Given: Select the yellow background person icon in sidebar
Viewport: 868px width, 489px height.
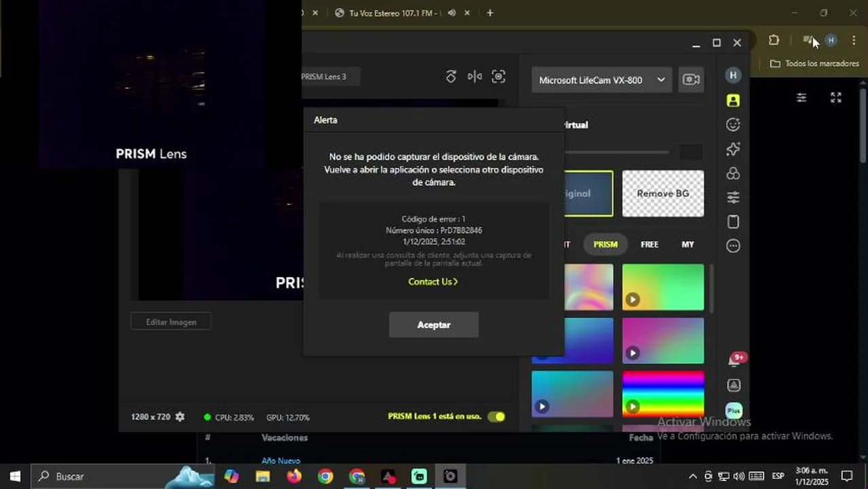Looking at the screenshot, I should point(733,101).
